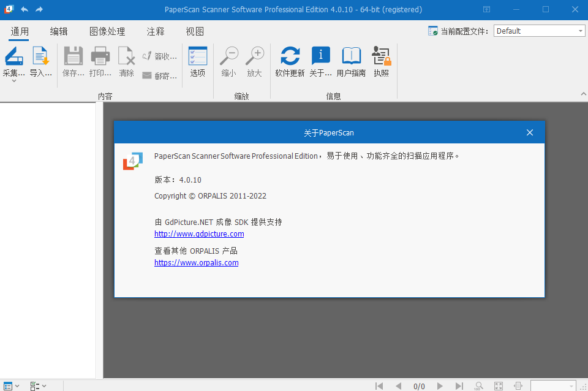Expand the 采集 acquire dropdown arrow
This screenshot has width=588, height=391.
tap(14, 81)
